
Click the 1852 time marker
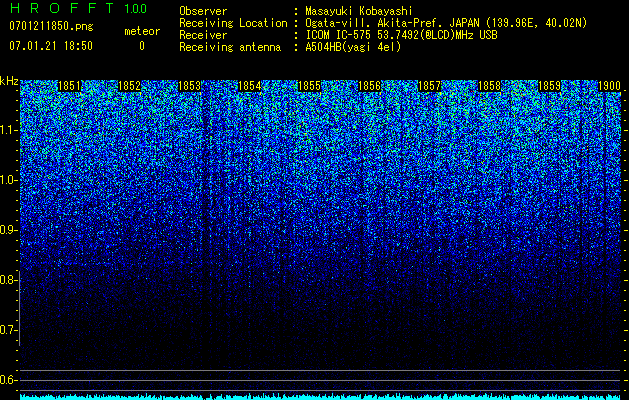pyautogui.click(x=130, y=86)
